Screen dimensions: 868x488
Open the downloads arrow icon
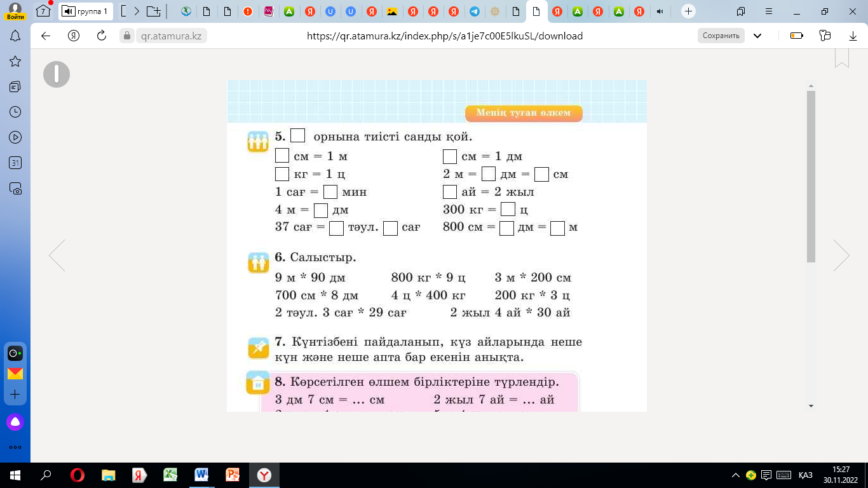click(x=853, y=36)
